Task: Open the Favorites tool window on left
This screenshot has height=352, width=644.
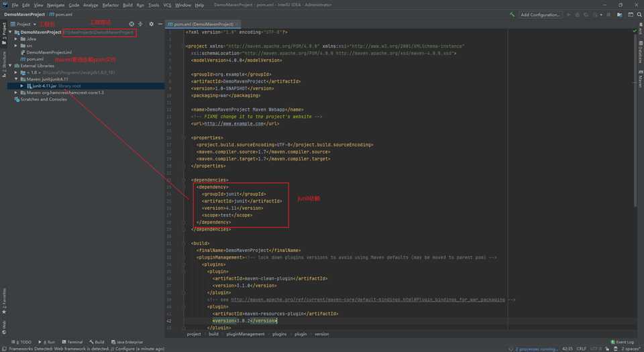Action: point(4,301)
